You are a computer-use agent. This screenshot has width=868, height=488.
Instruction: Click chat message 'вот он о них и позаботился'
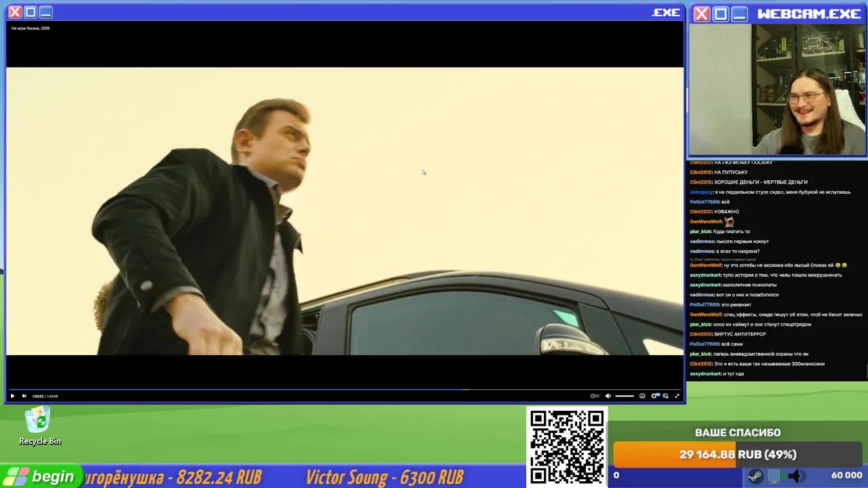pos(747,295)
